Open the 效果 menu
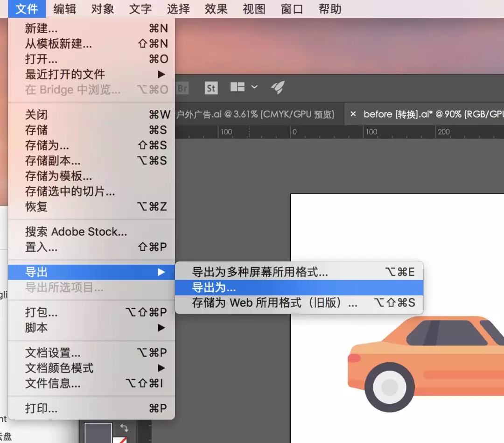Screen dimensions: 504x443 coord(217,9)
